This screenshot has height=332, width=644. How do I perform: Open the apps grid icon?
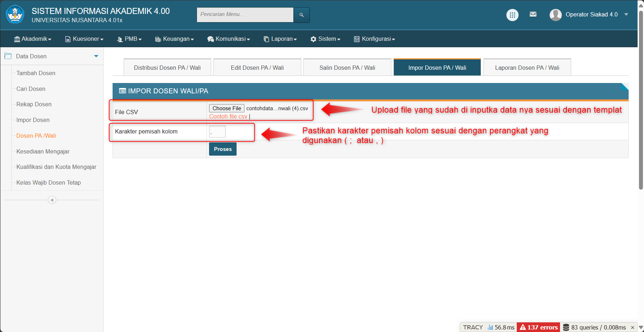click(512, 15)
